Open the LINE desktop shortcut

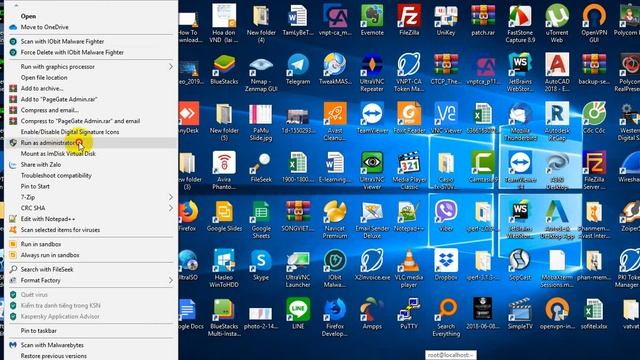click(298, 314)
